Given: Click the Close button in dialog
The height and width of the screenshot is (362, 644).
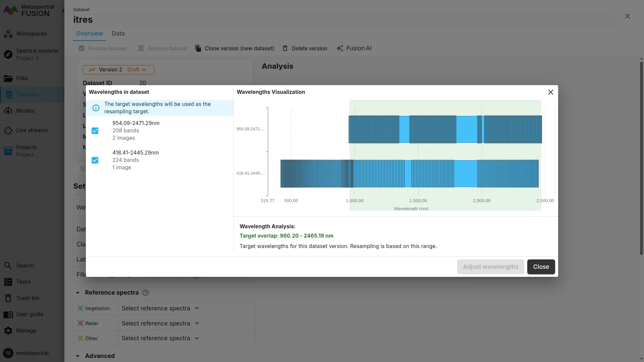Looking at the screenshot, I should [x=541, y=267].
